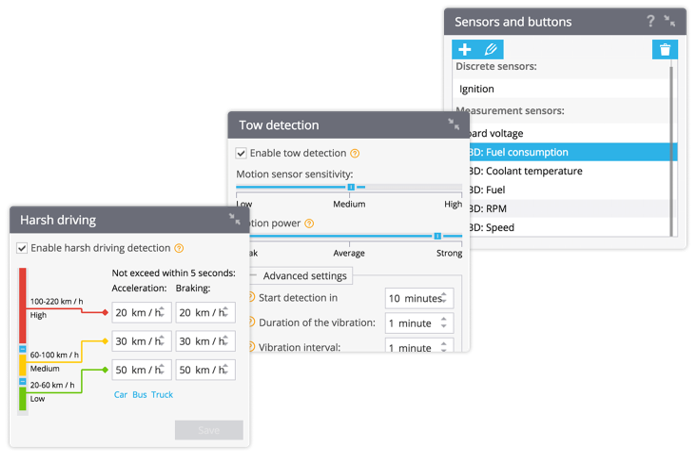This screenshot has width=695, height=456.
Task: Select the OBD: RPM sensor row
Action: pos(569,208)
